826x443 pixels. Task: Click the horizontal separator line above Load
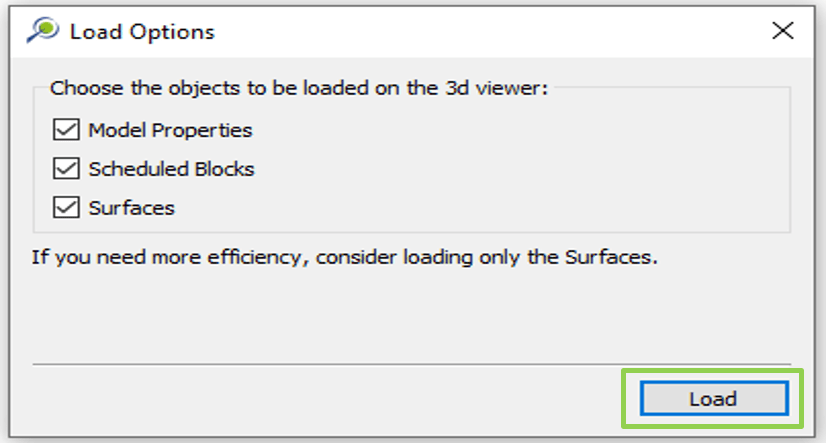(x=410, y=364)
